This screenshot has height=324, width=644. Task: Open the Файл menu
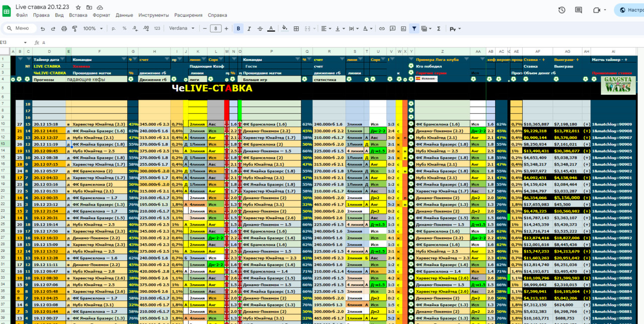click(x=22, y=15)
